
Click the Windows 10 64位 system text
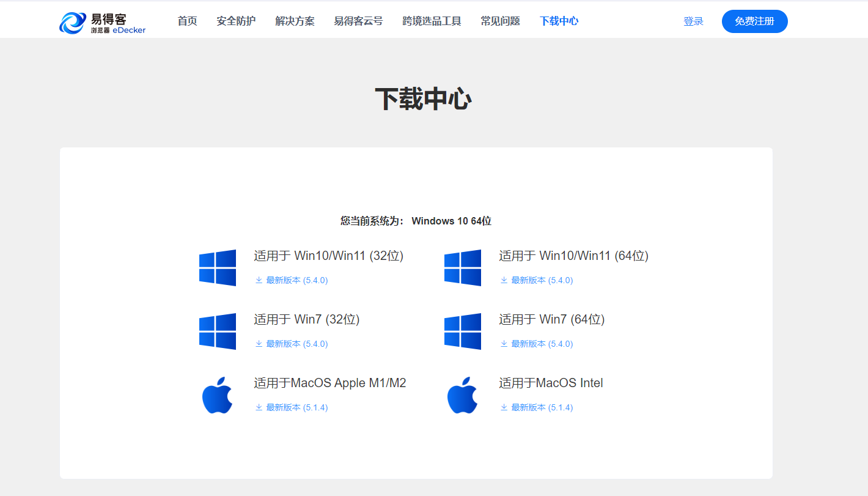pos(452,221)
